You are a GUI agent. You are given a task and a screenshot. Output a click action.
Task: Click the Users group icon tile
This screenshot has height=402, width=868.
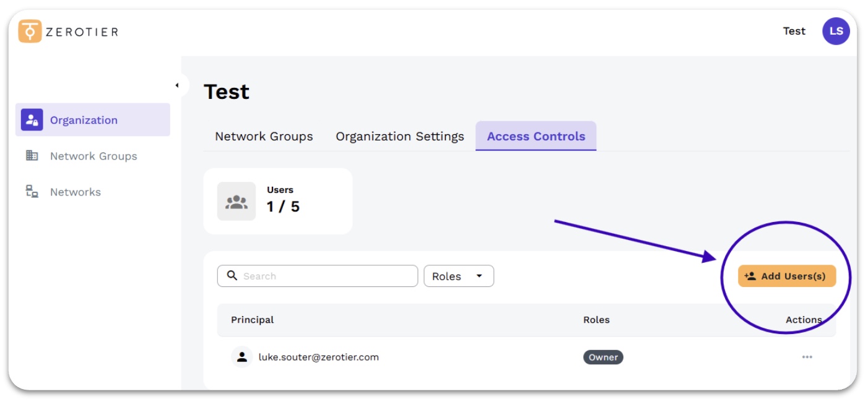pos(236,201)
